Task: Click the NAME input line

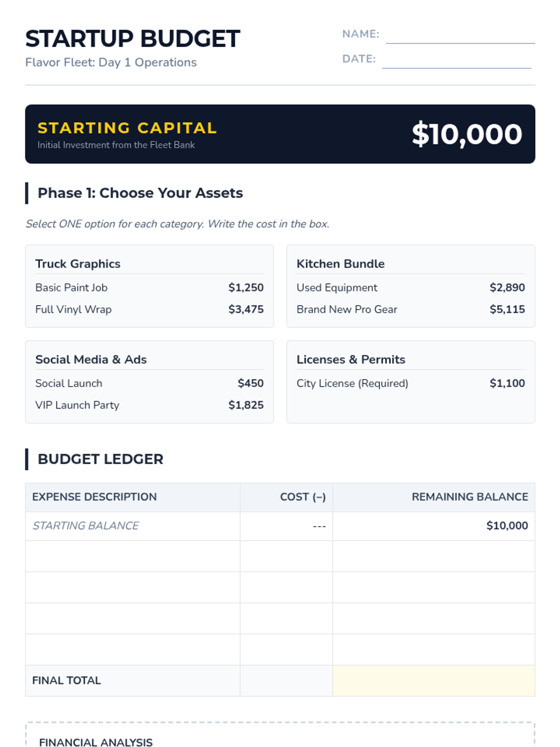Action: [x=460, y=36]
